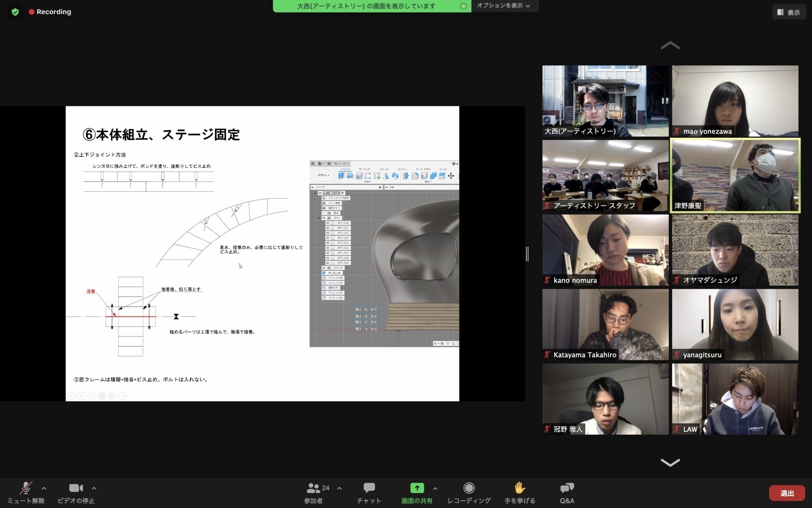Open the オプションを表示 dropdown
Image resolution: width=812 pixels, height=508 pixels.
point(504,6)
